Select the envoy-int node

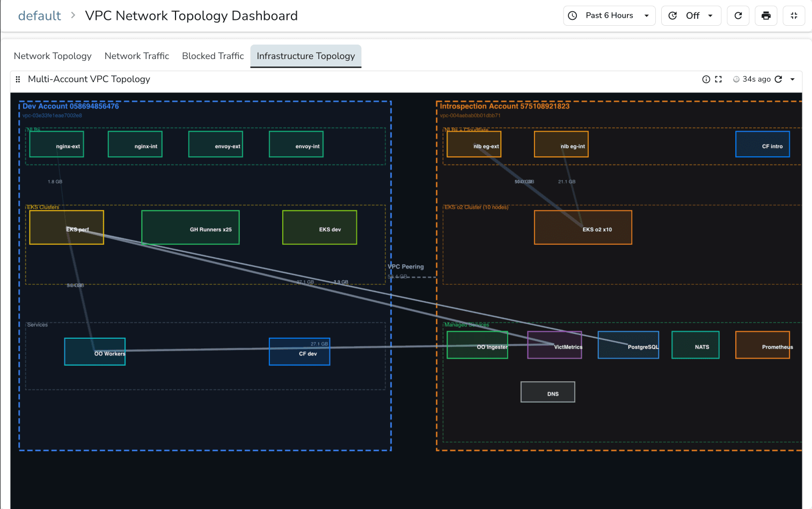[x=296, y=144]
